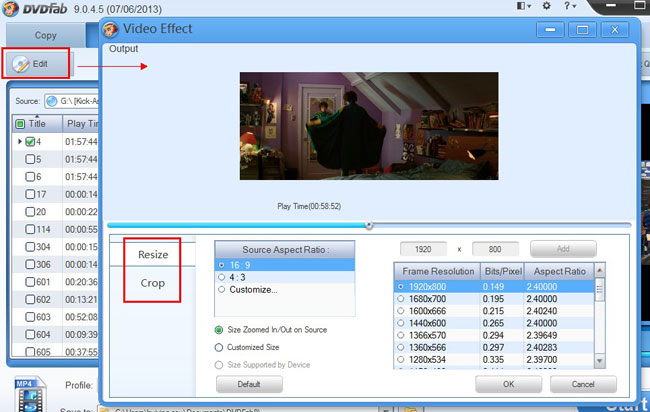
Task: Click the Source path field G:\
Action: pos(72,101)
